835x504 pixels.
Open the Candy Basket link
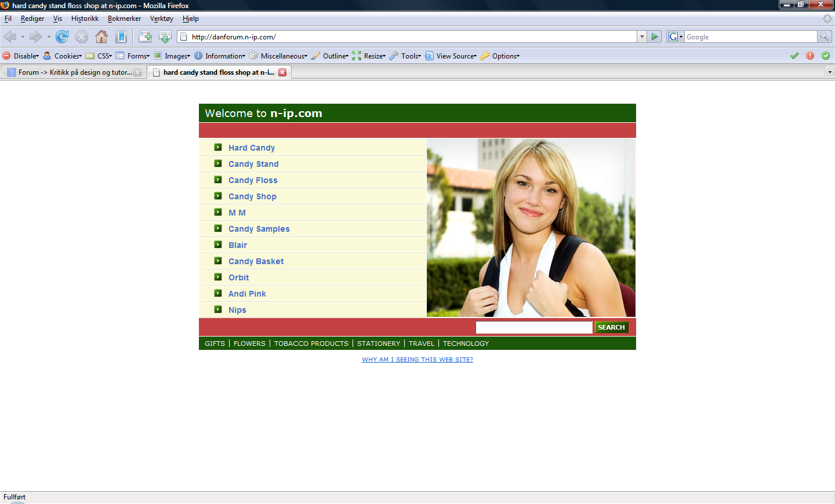click(256, 261)
